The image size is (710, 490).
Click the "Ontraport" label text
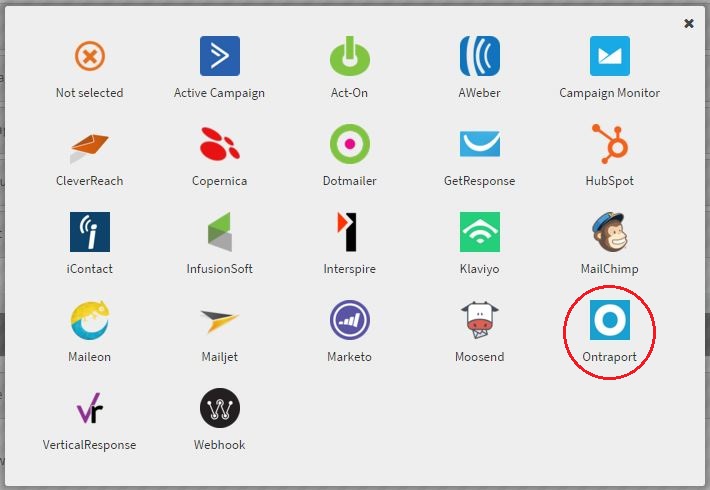(x=609, y=357)
